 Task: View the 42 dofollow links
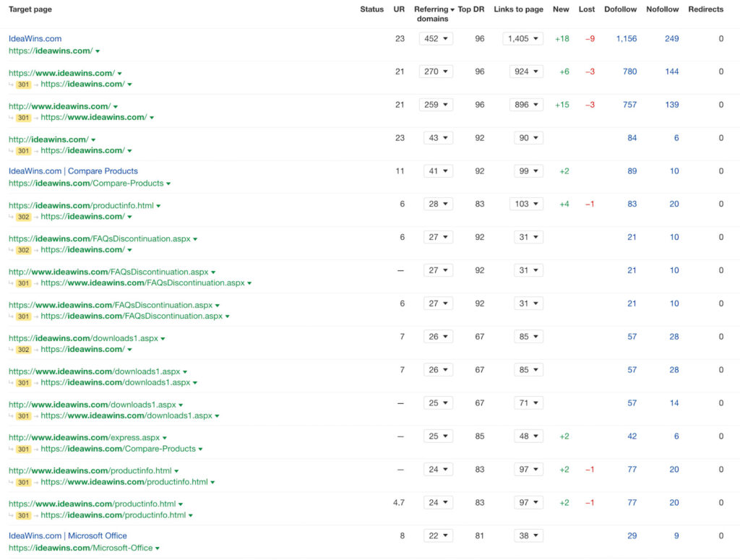click(x=632, y=436)
